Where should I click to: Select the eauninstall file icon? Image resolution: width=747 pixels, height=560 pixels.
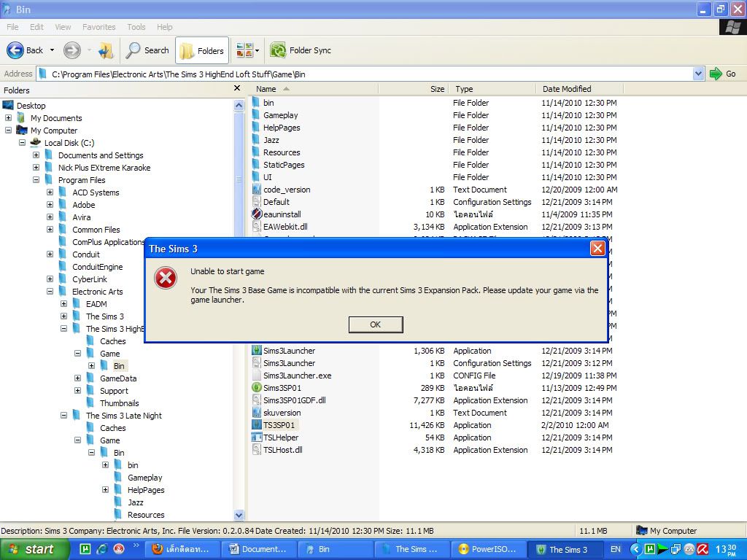coord(256,214)
